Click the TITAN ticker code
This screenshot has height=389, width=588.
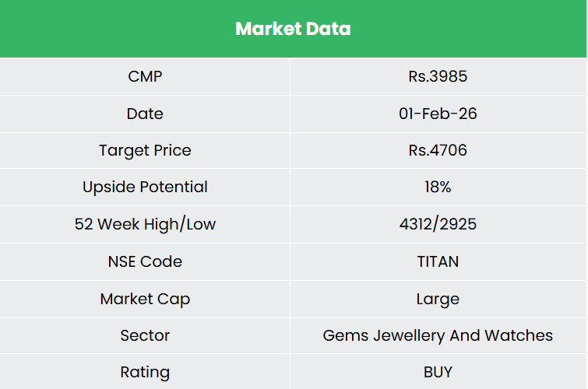pos(438,261)
